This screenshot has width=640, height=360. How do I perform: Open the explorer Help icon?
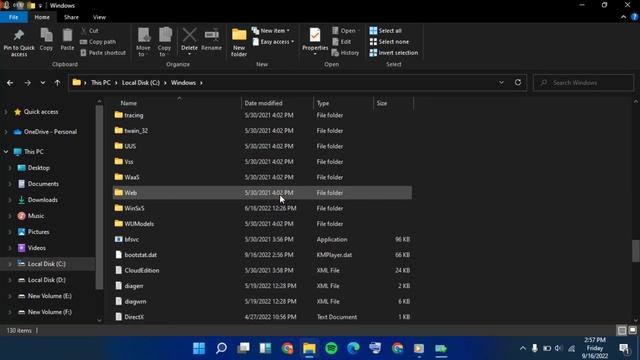tap(634, 17)
